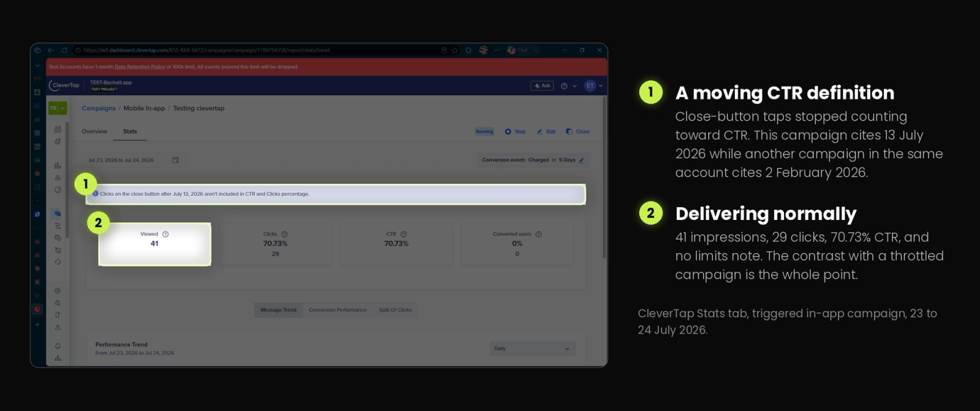Click the help icon beside Converted users
Image resolution: width=980 pixels, height=411 pixels.
point(538,234)
